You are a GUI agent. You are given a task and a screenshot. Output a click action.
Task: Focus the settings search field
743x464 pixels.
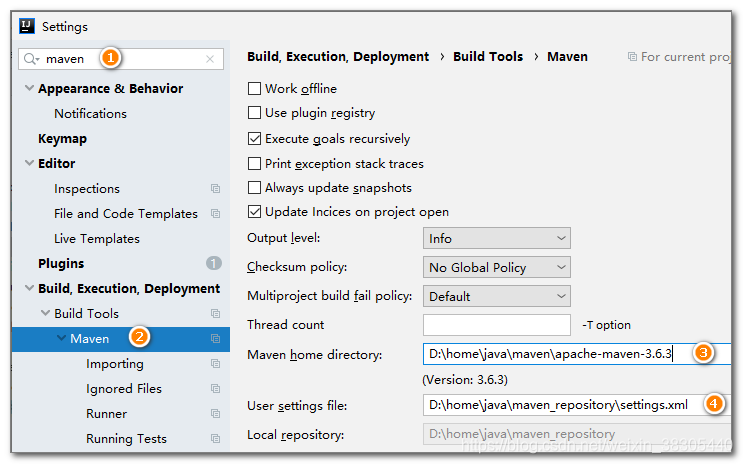click(x=121, y=59)
